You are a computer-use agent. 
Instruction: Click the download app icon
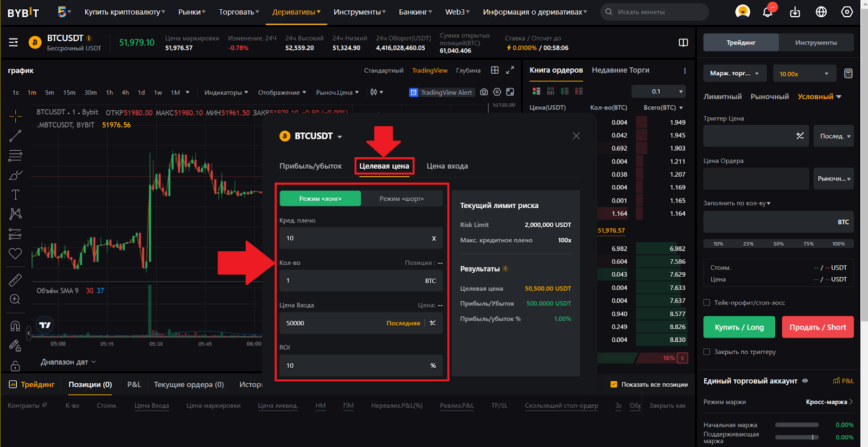pyautogui.click(x=795, y=12)
